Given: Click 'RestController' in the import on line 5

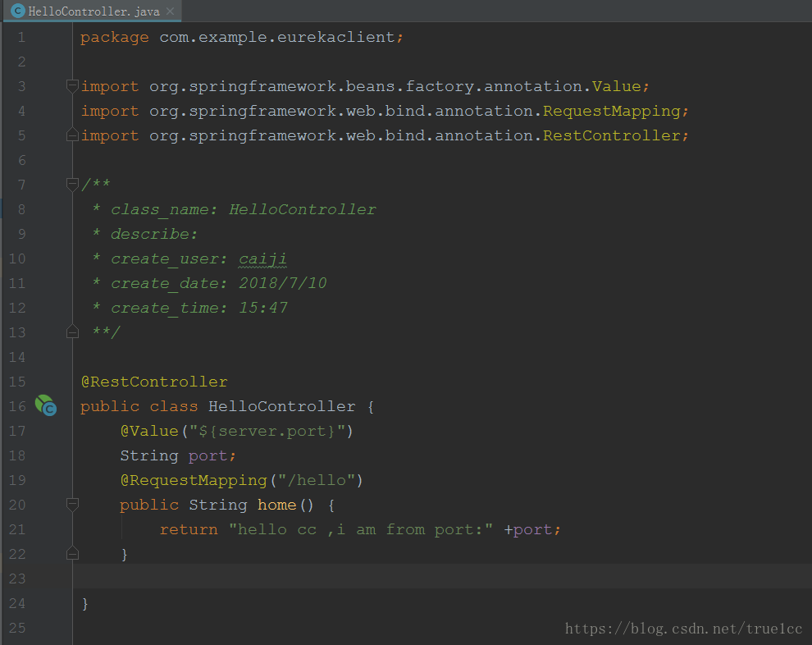Looking at the screenshot, I should [x=612, y=135].
